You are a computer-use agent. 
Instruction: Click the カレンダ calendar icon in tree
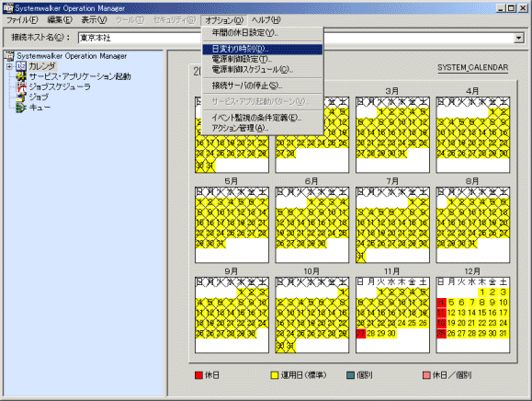(x=21, y=66)
